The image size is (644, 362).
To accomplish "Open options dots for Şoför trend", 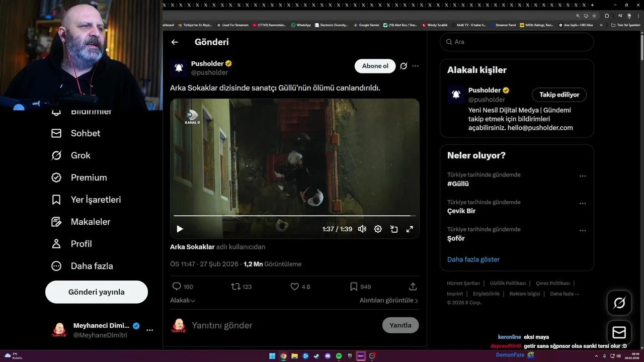I will pyautogui.click(x=583, y=231).
